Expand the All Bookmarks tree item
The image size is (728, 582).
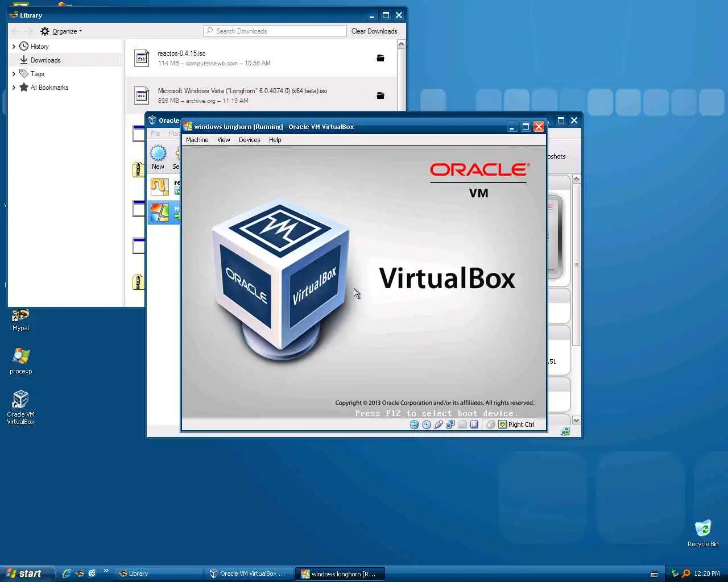pyautogui.click(x=14, y=88)
